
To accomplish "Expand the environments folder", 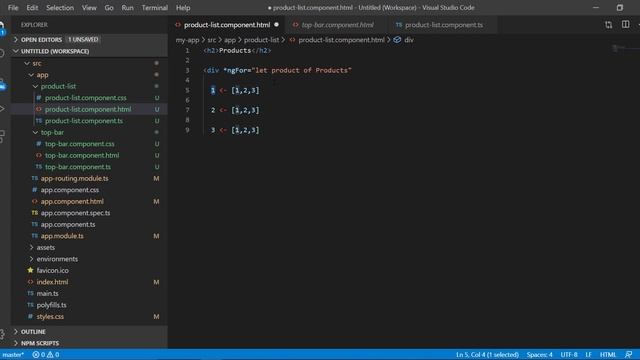I will tap(31, 259).
